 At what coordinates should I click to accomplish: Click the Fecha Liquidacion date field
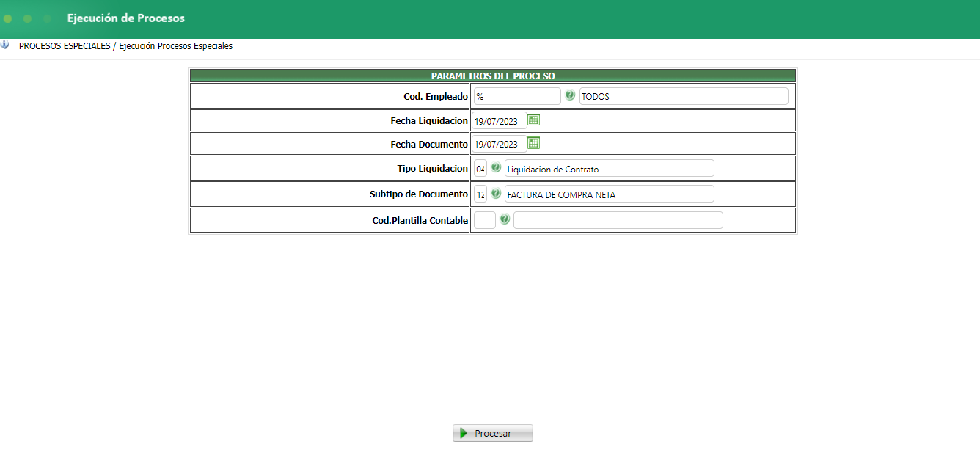click(500, 120)
